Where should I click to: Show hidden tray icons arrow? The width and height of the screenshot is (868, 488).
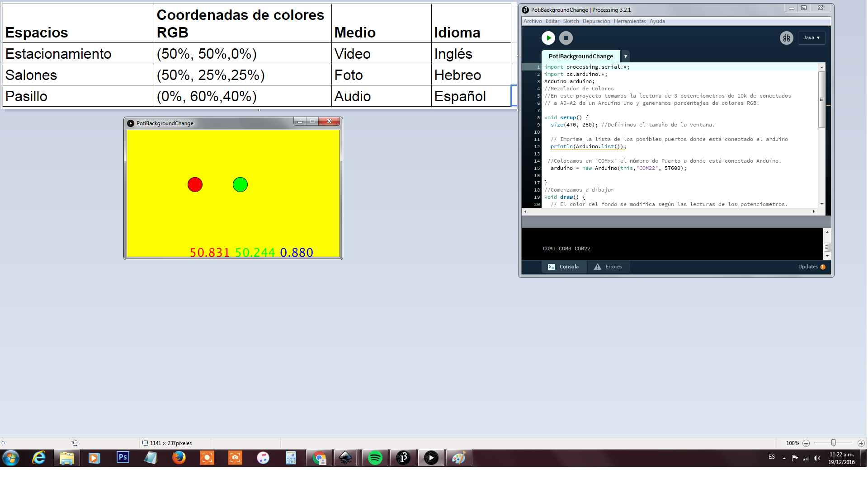pos(784,458)
